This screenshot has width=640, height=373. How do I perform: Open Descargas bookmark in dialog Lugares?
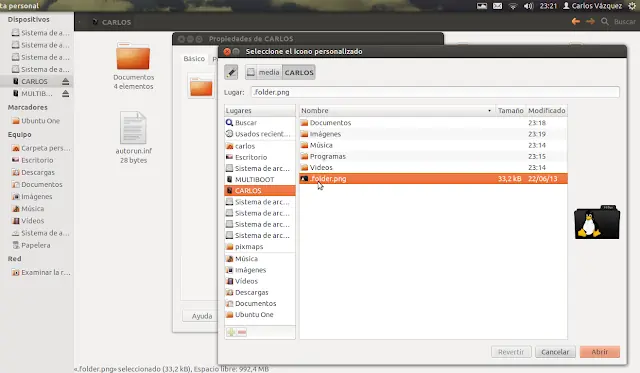(x=260, y=292)
